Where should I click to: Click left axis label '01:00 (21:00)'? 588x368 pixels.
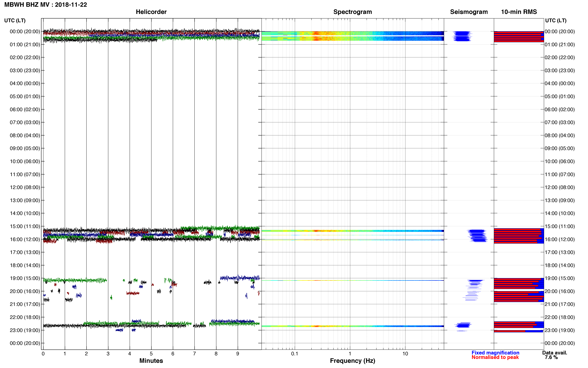(x=25, y=45)
